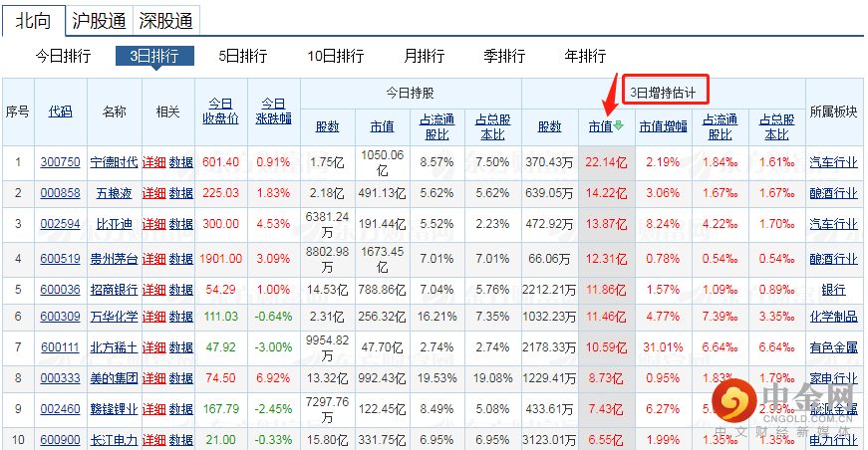Select the 月排行 ranking tab

[425, 56]
